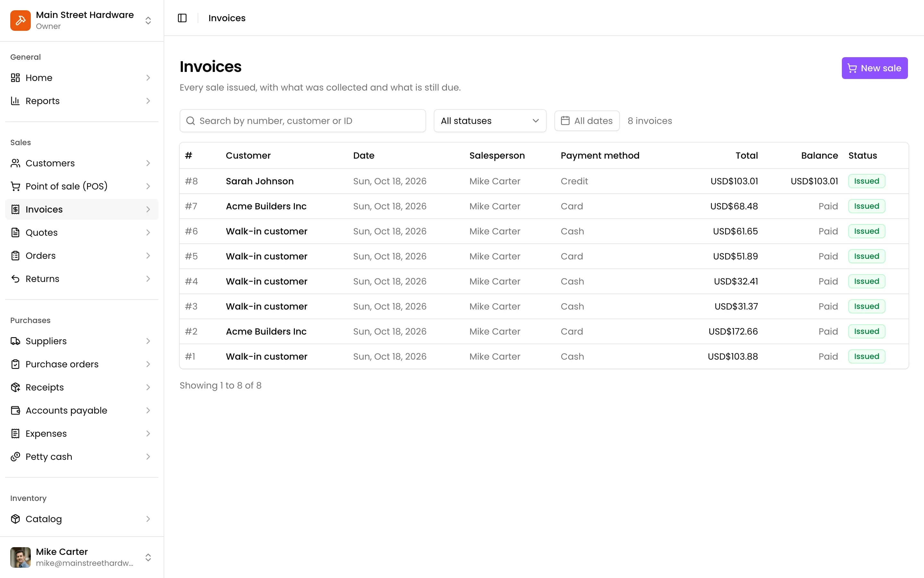Open the Home menu item

(x=82, y=78)
